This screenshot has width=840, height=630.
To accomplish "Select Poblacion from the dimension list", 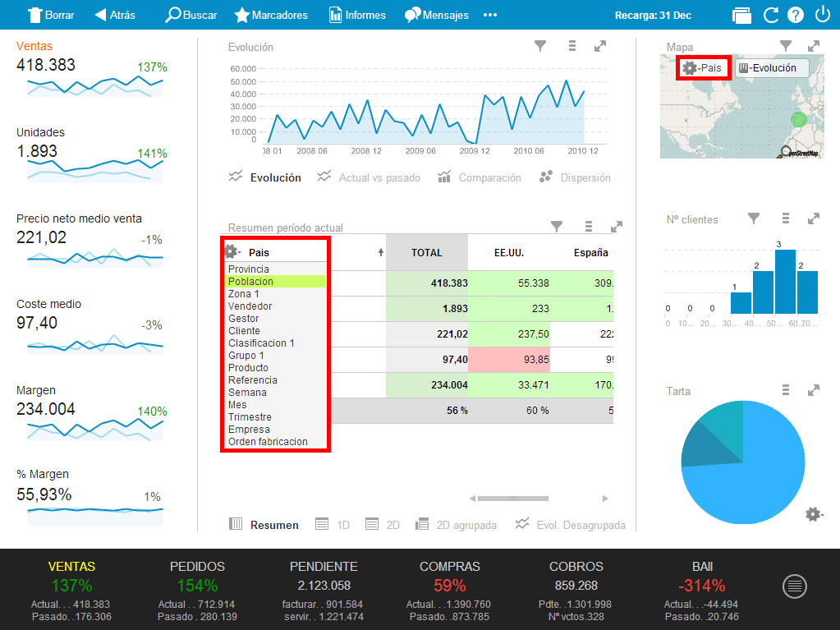I will coord(250,281).
